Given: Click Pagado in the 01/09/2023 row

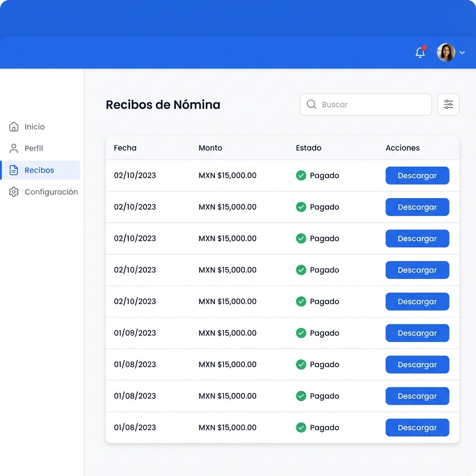Looking at the screenshot, I should click(324, 333).
